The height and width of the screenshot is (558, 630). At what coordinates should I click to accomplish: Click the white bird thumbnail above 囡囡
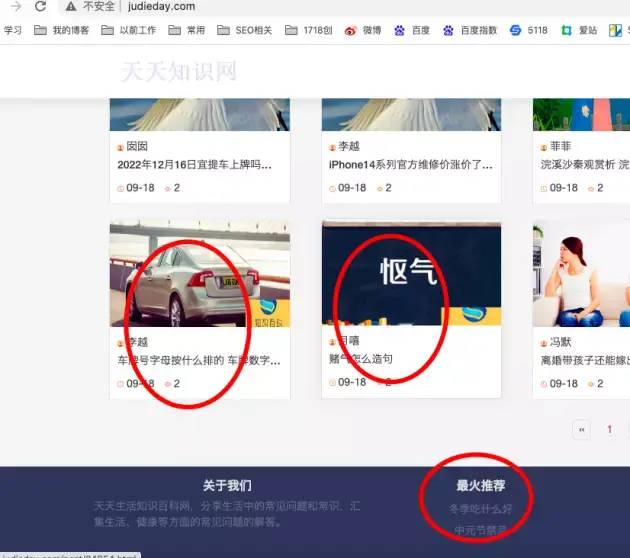(x=200, y=114)
